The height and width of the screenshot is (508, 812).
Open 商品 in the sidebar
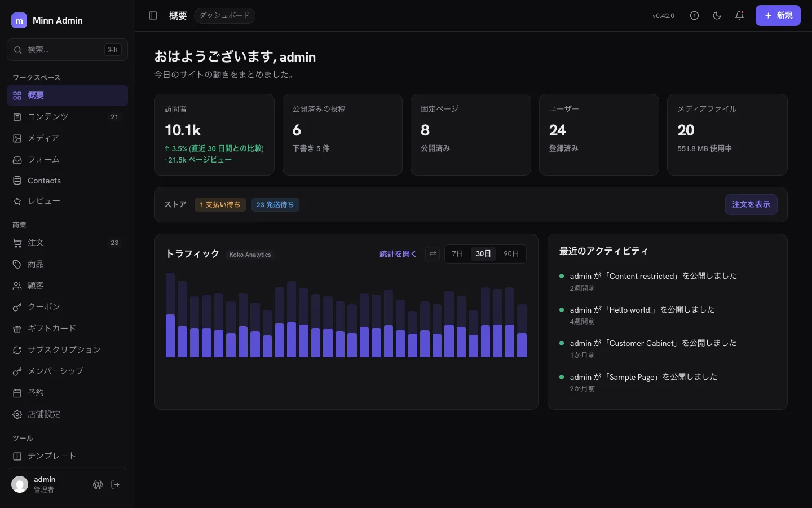(x=67, y=264)
